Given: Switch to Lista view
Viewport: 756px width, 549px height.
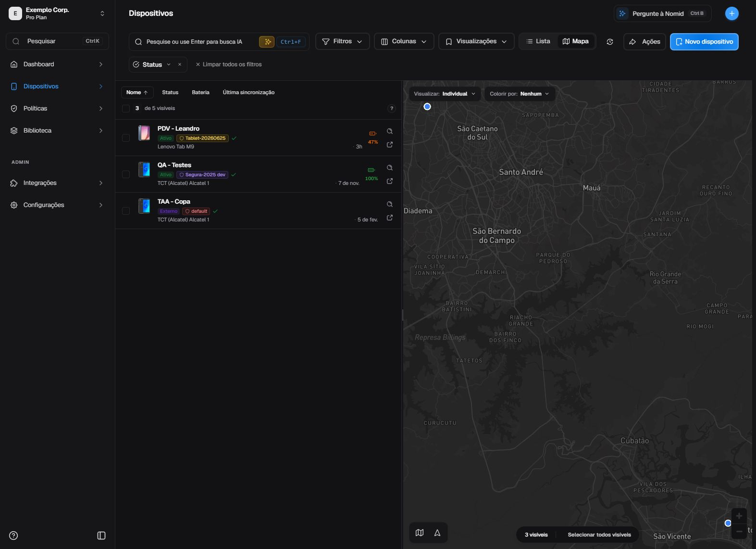Looking at the screenshot, I should tap(538, 41).
